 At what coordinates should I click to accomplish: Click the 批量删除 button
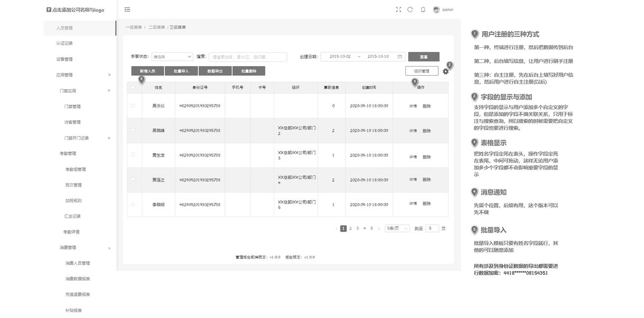pyautogui.click(x=249, y=71)
